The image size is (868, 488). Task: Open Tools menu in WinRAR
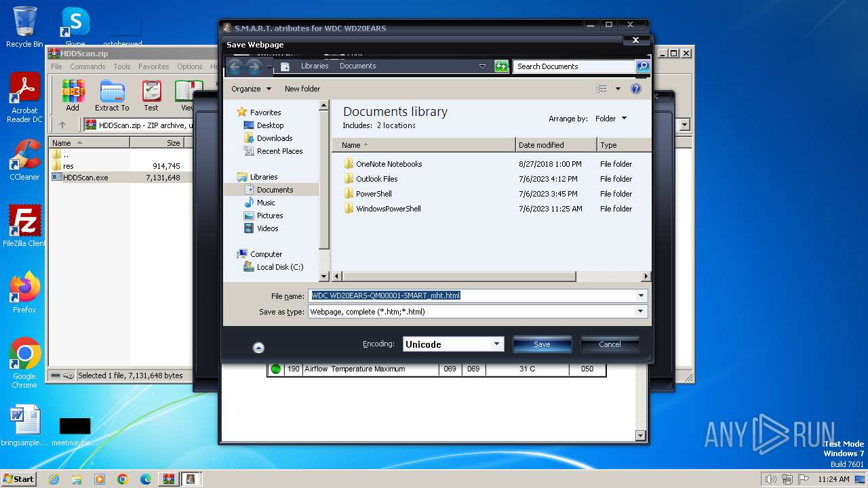coord(122,66)
